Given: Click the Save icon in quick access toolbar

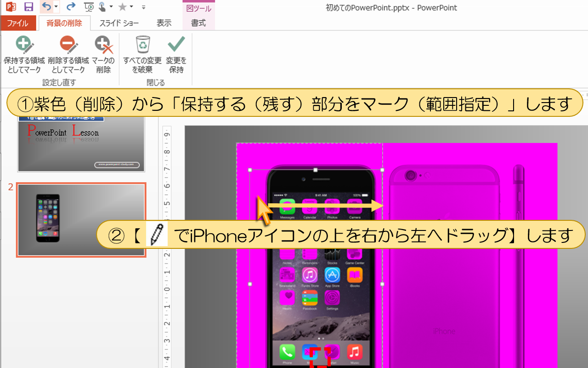Looking at the screenshot, I should coord(28,7).
